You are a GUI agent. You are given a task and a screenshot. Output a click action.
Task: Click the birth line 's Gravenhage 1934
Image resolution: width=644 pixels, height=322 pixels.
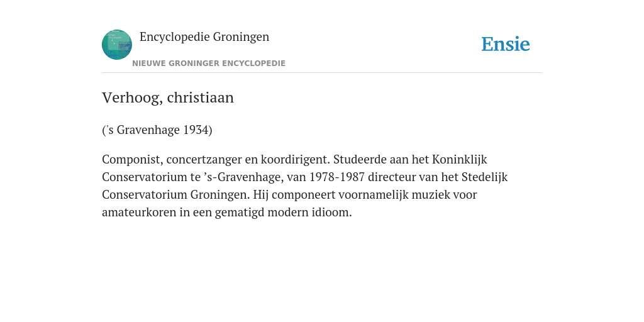click(x=157, y=130)
